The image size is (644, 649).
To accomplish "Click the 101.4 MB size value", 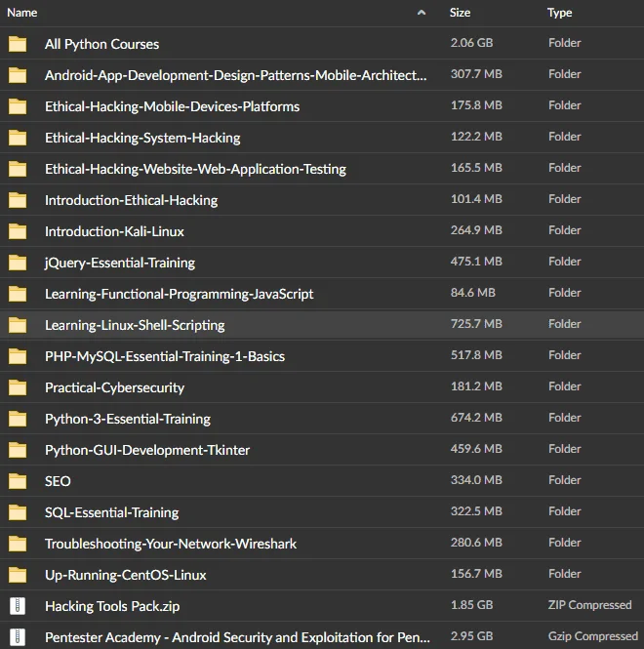I will tap(476, 199).
